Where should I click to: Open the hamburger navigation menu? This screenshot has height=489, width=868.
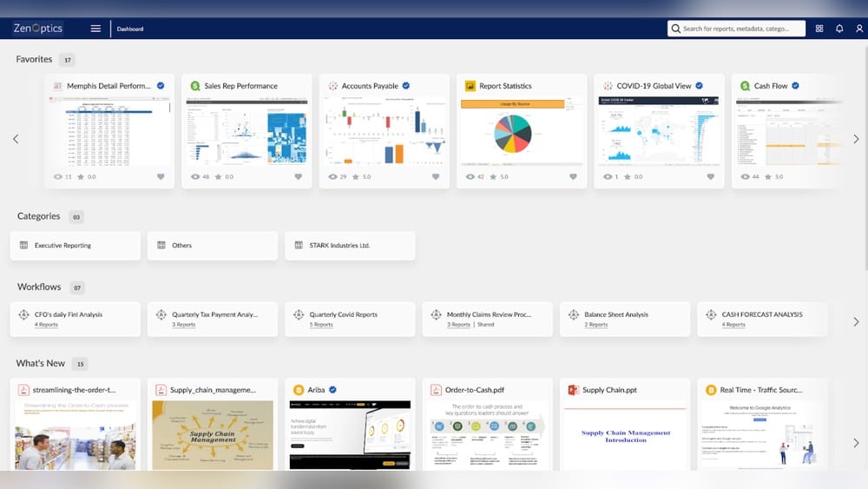coord(95,29)
